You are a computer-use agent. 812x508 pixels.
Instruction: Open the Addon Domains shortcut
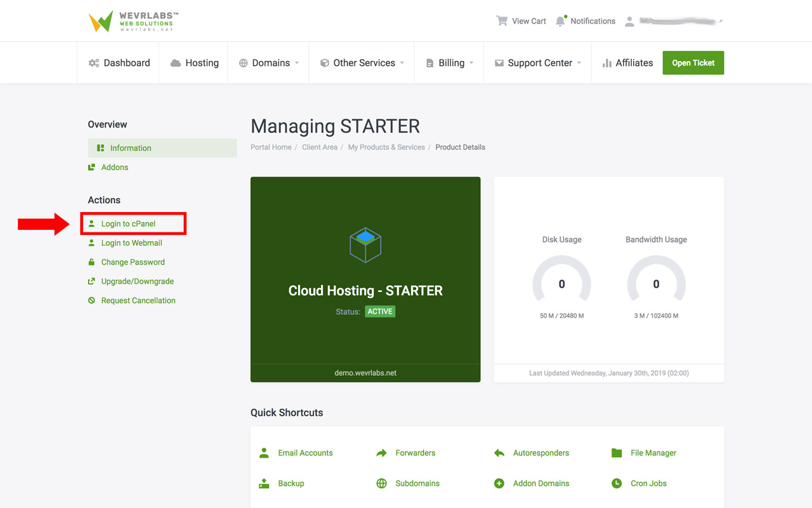541,483
